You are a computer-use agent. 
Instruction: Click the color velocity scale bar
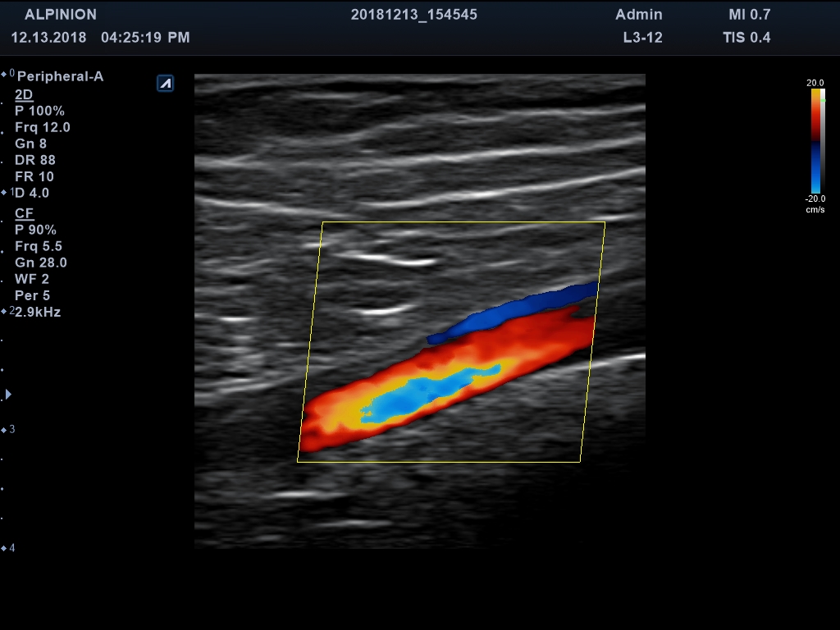816,140
